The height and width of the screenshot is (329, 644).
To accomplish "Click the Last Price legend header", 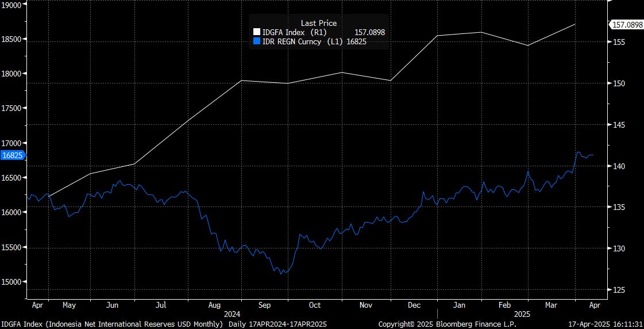I will [318, 23].
